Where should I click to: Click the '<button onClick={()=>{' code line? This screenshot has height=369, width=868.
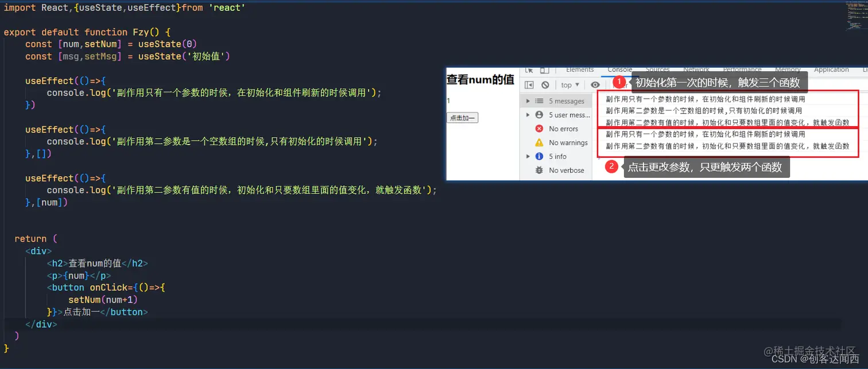tap(106, 288)
